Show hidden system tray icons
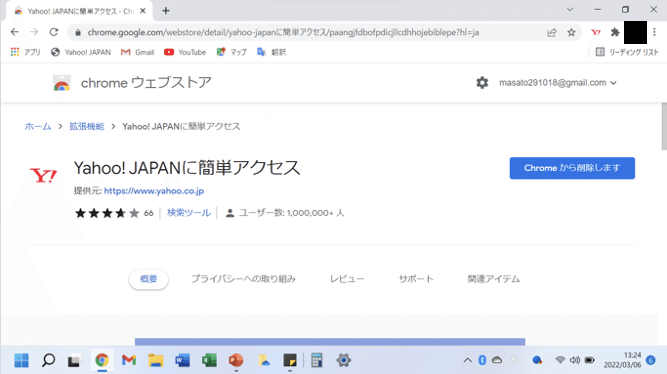Viewport: 667px width, 374px height. (x=467, y=360)
